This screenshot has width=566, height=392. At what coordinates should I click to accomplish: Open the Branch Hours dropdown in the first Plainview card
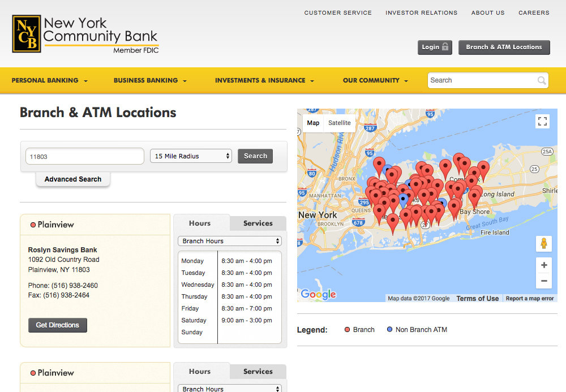(230, 241)
